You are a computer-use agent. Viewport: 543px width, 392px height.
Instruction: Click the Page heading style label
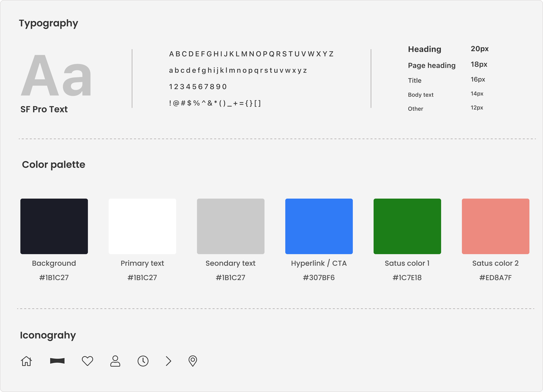[432, 65]
